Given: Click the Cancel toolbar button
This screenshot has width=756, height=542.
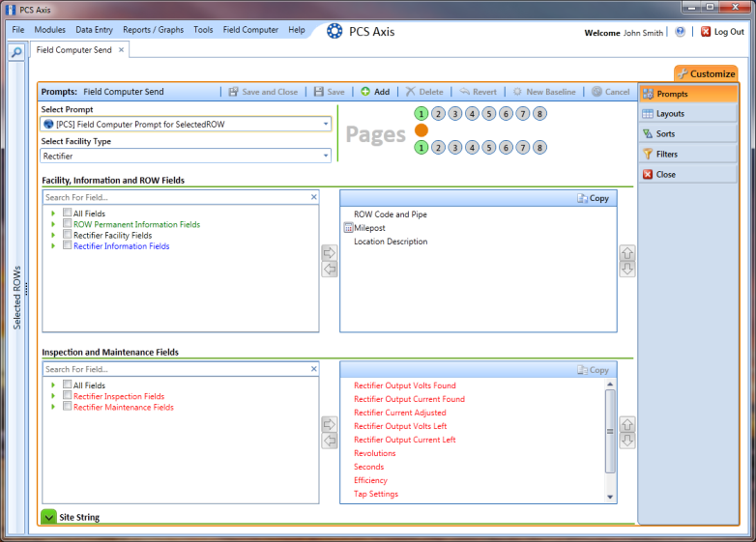Looking at the screenshot, I should pyautogui.click(x=610, y=92).
